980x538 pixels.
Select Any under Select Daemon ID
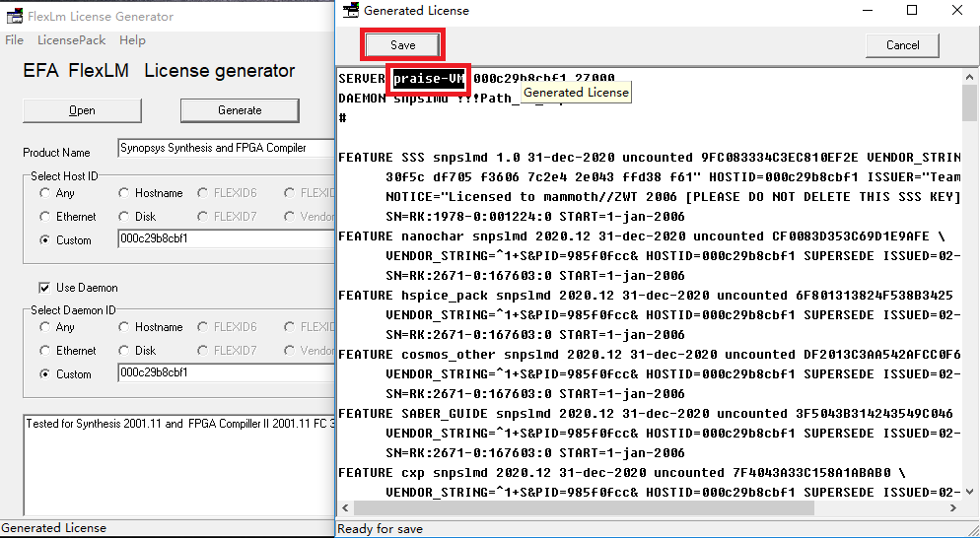click(x=56, y=327)
